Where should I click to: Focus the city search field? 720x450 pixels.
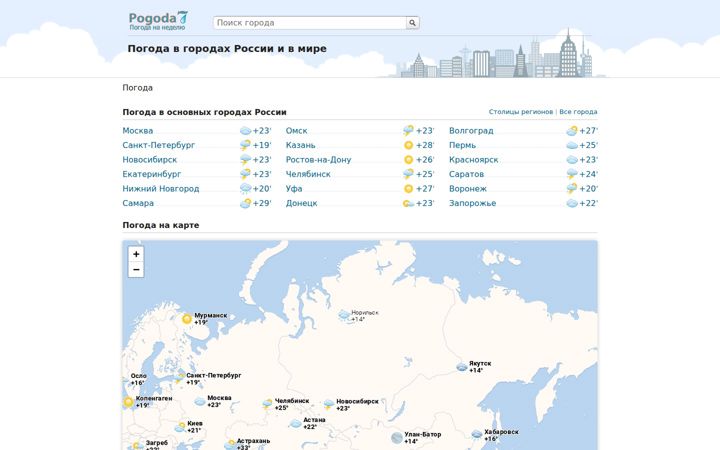[x=310, y=22]
